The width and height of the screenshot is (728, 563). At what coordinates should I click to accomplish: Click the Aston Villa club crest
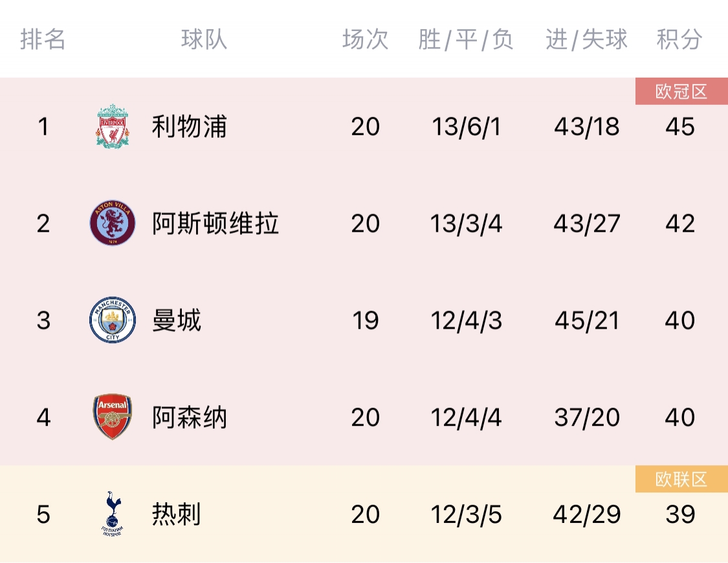(113, 223)
